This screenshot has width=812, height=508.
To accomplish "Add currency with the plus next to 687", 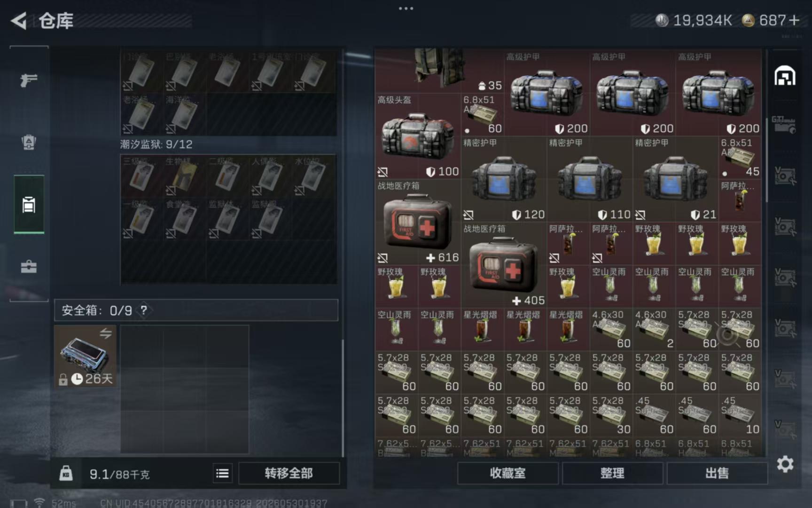I will coord(794,20).
